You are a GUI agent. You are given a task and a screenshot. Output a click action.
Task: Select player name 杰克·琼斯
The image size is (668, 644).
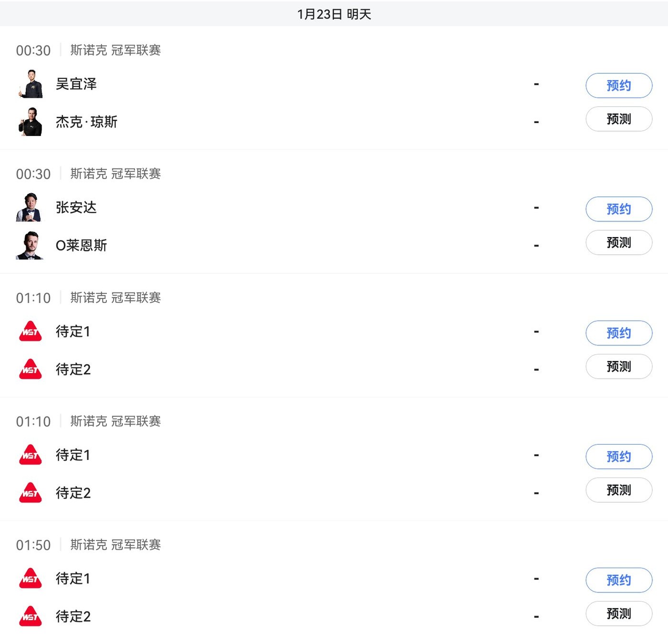click(x=86, y=122)
